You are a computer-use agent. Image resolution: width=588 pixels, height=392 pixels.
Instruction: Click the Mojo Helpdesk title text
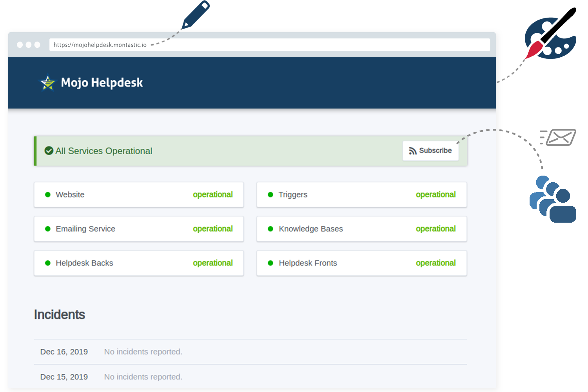point(102,83)
